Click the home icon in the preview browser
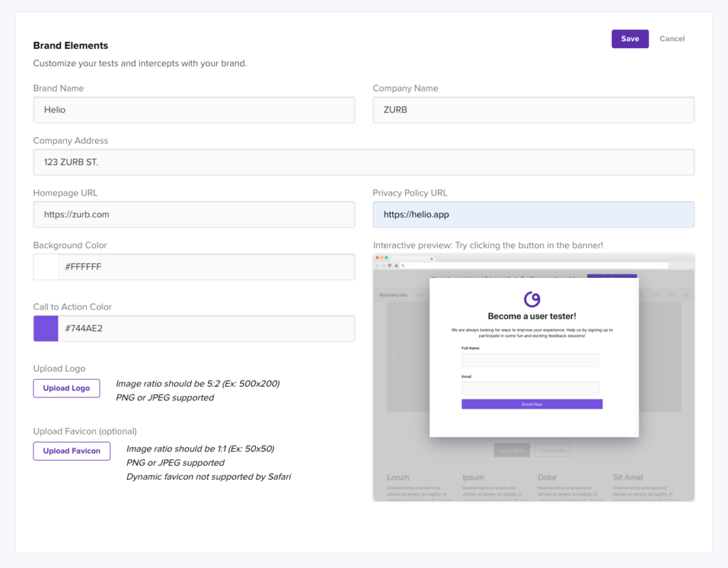 [x=395, y=265]
